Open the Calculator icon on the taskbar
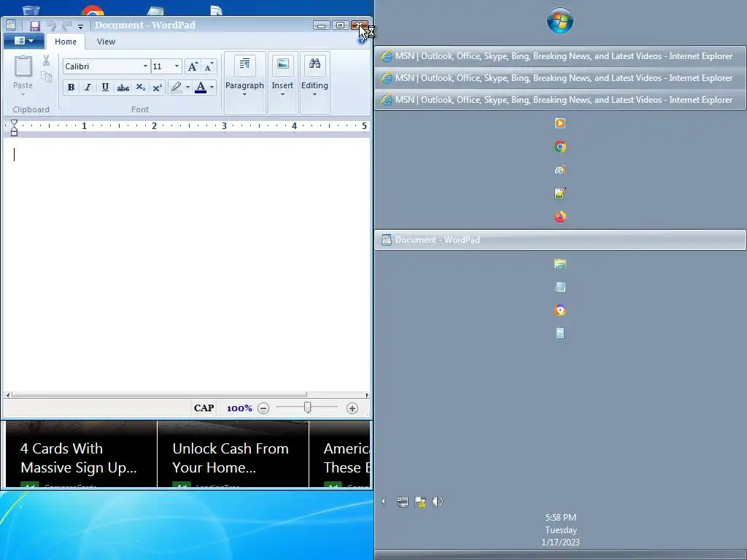Image resolution: width=747 pixels, height=560 pixels. click(x=560, y=333)
